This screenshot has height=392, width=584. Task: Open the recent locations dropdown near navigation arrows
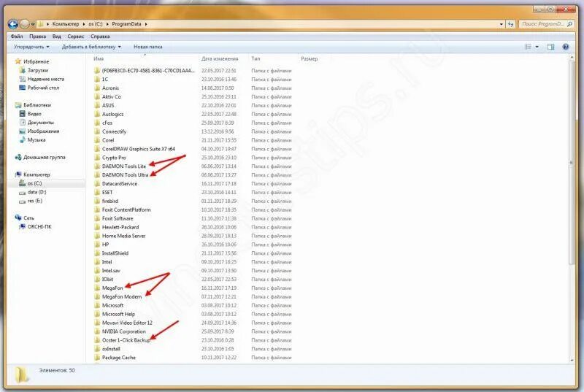33,25
